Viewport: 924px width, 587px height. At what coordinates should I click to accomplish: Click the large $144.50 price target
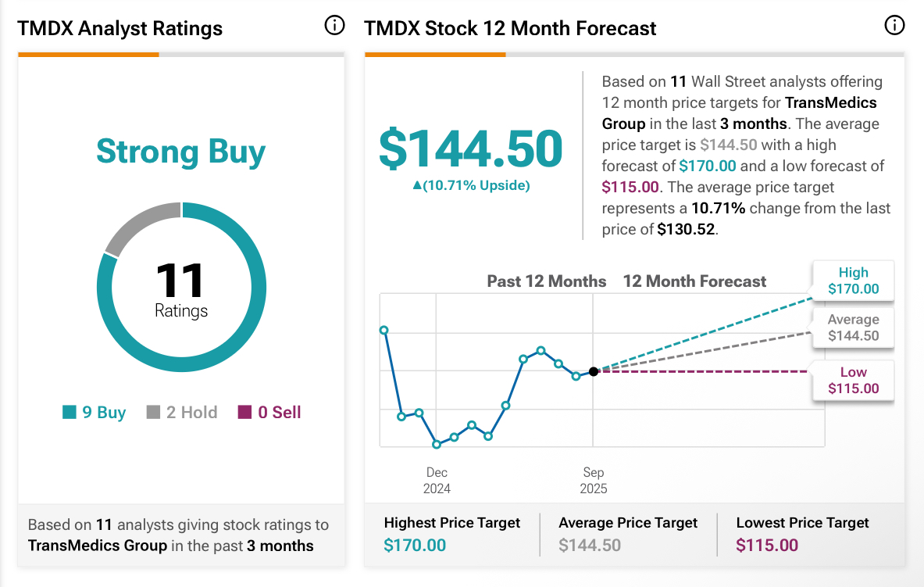[x=470, y=149]
